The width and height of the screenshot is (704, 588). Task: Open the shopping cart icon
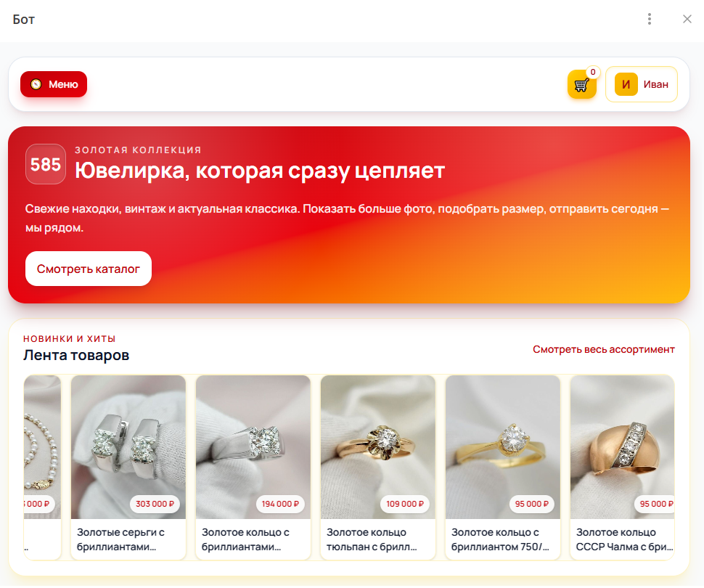pos(581,84)
